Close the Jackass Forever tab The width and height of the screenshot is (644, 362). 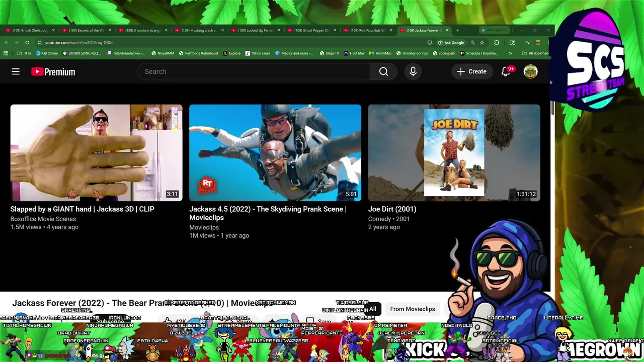pyautogui.click(x=447, y=30)
